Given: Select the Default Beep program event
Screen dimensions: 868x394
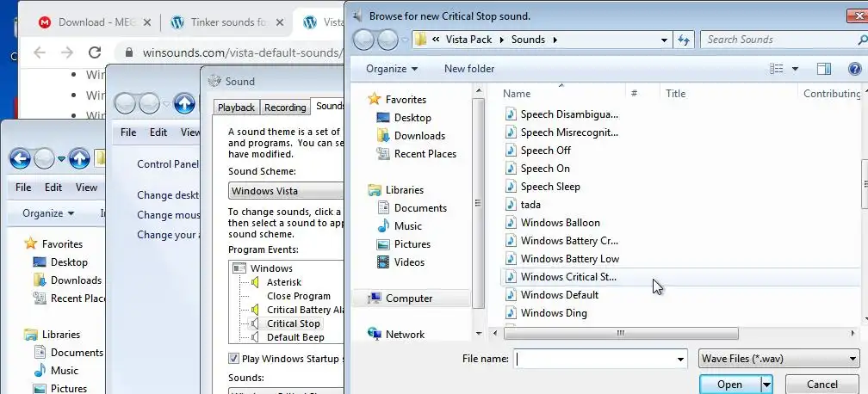Looking at the screenshot, I should 295,337.
